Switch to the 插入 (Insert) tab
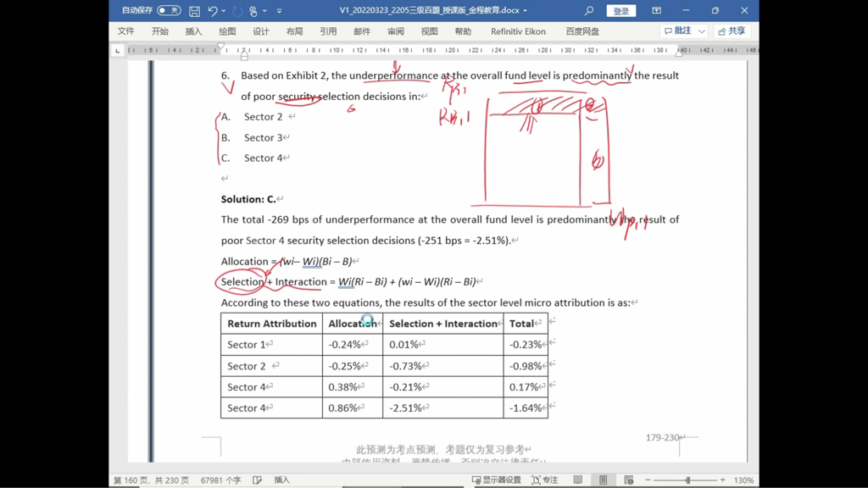The height and width of the screenshot is (488, 868). 194,31
